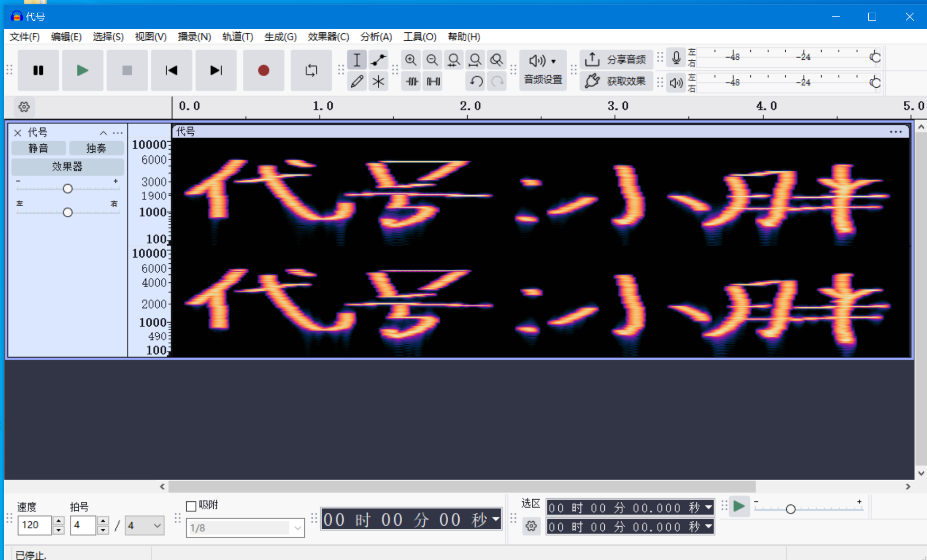The image size is (927, 560).
Task: Fit project to width
Action: (x=475, y=60)
